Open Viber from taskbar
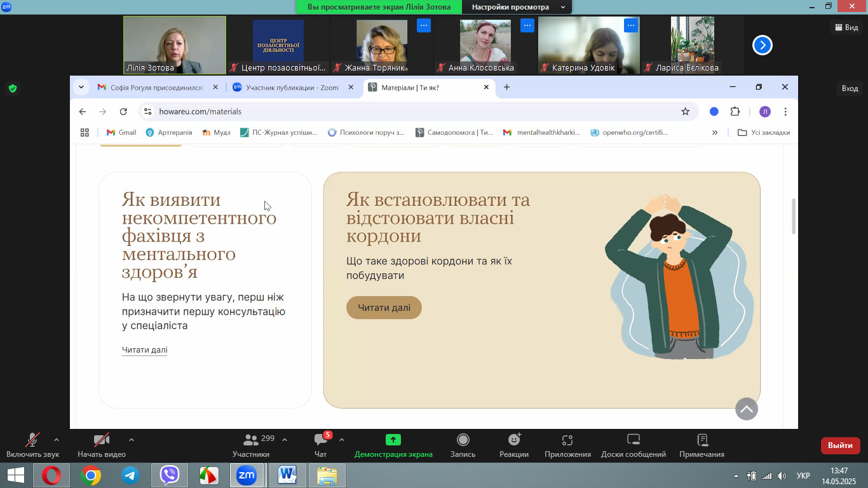The image size is (868, 488). (x=170, y=475)
